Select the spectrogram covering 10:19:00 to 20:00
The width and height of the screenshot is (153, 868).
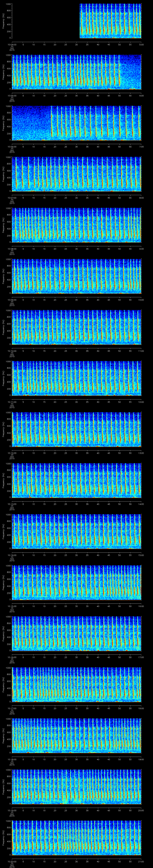point(77,787)
